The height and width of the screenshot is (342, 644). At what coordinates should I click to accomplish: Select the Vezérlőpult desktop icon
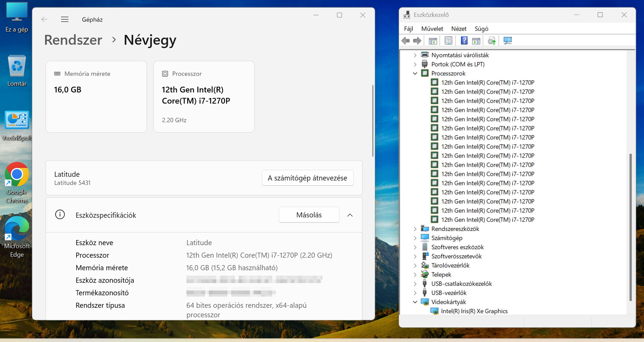tap(17, 126)
